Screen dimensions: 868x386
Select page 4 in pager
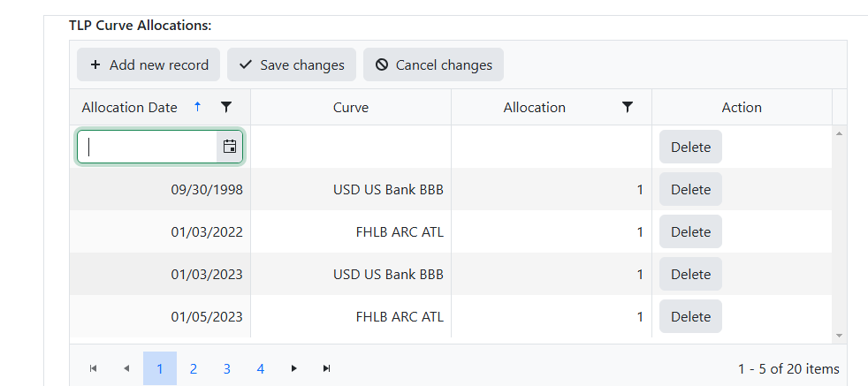tap(261, 368)
